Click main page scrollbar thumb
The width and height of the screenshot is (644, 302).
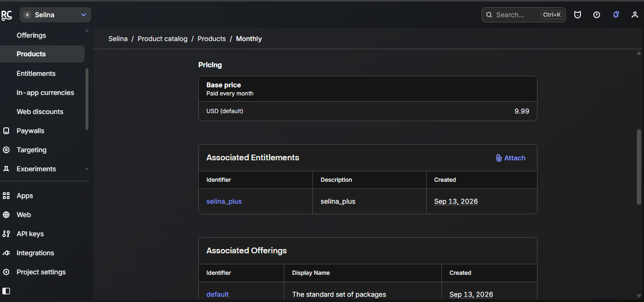639,167
